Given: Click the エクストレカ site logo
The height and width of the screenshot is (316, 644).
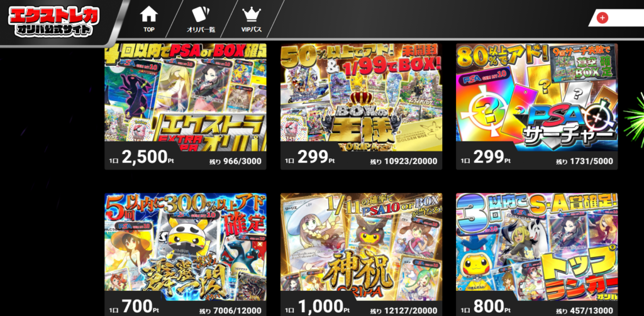Looking at the screenshot, I should (x=54, y=21).
